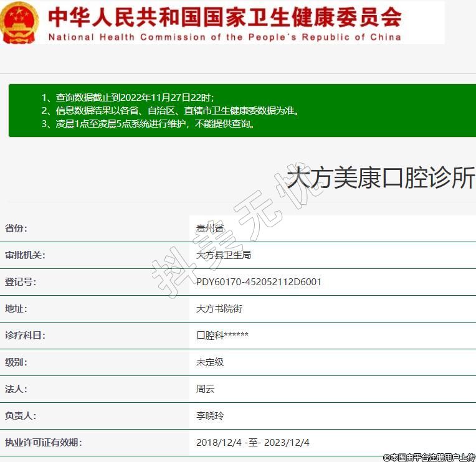Click the registration number PDY60170-452052112D6001
Viewport: 476px width, 462px height.
(259, 282)
